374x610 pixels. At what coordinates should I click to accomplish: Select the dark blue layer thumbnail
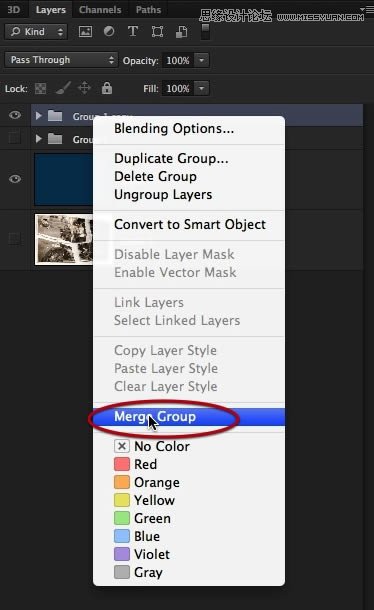coord(63,179)
